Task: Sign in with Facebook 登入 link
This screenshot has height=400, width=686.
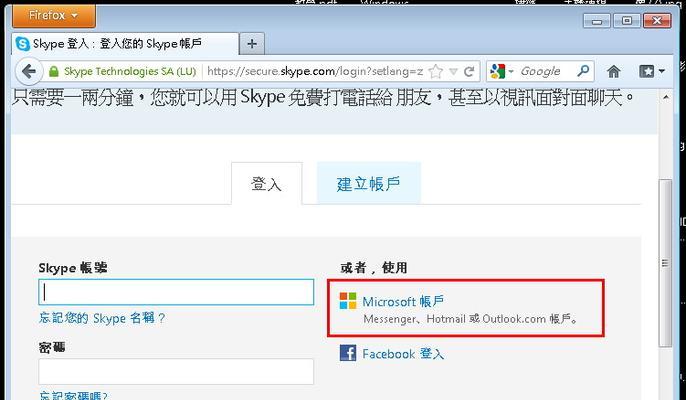Action: (403, 354)
